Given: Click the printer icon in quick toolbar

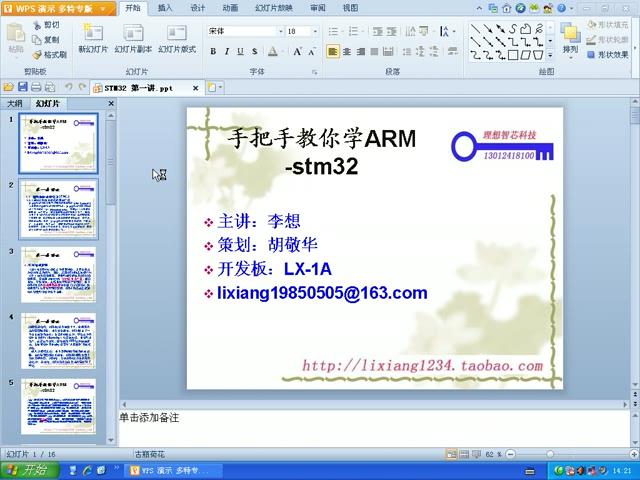Looking at the screenshot, I should 36,87.
